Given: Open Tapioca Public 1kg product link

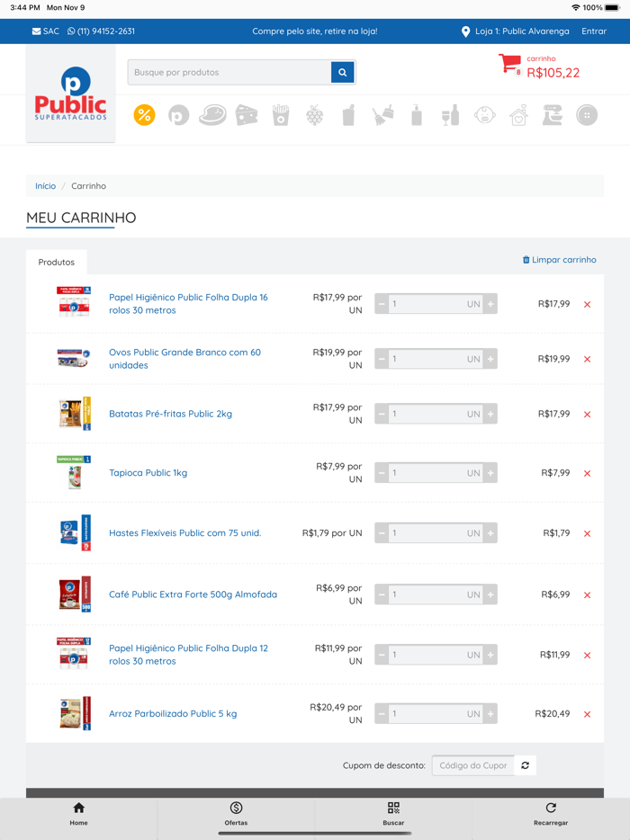Looking at the screenshot, I should click(148, 472).
